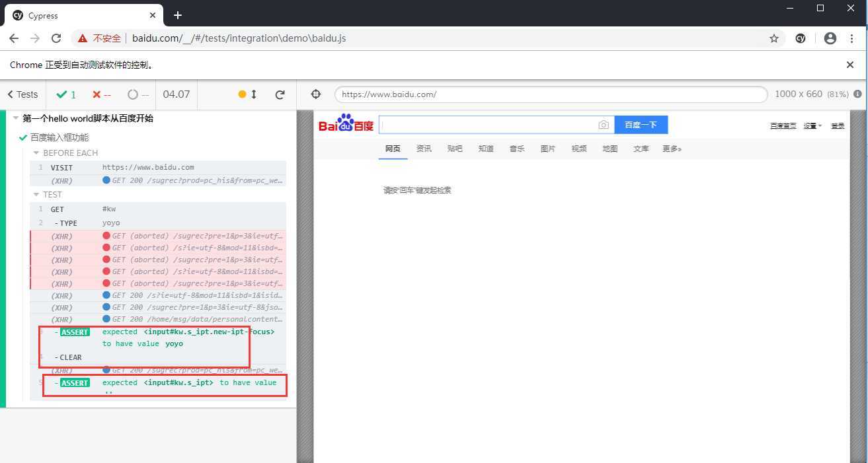Select the 视频 tab

579,149
